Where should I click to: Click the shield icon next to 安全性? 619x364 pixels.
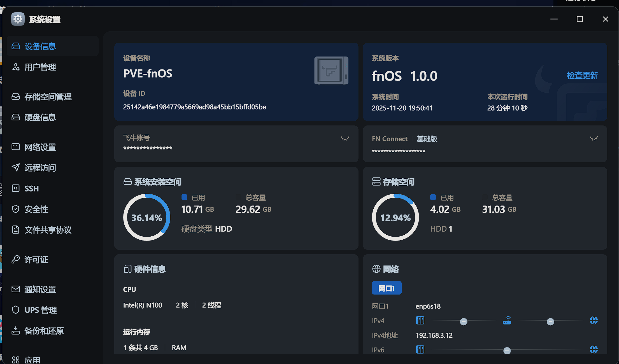(16, 209)
